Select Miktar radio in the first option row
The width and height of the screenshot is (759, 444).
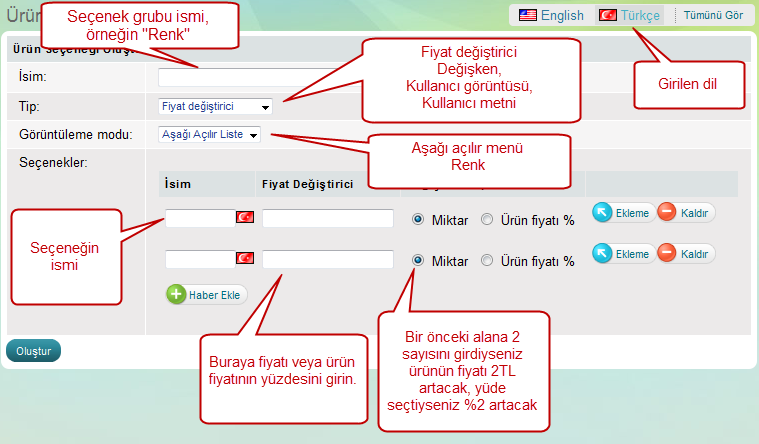(418, 219)
